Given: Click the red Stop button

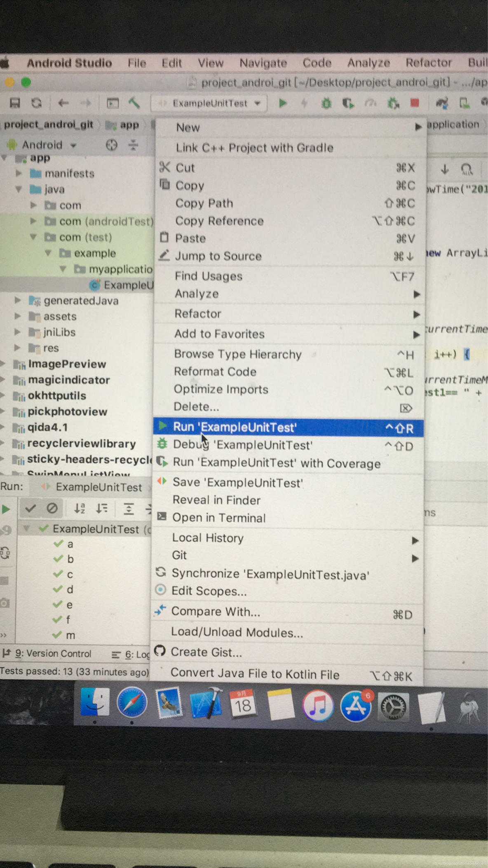Looking at the screenshot, I should 415,103.
